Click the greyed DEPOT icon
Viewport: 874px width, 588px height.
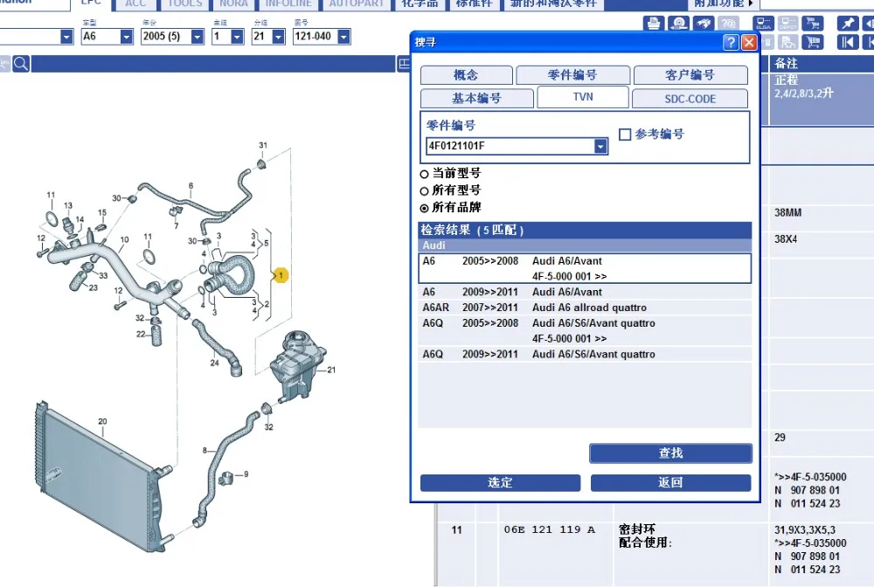click(788, 24)
